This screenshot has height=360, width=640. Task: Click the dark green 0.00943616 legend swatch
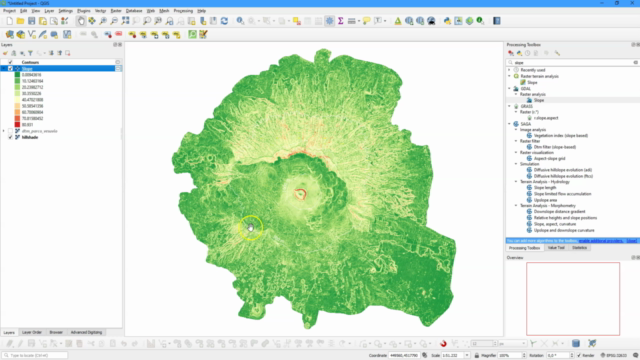[17, 75]
